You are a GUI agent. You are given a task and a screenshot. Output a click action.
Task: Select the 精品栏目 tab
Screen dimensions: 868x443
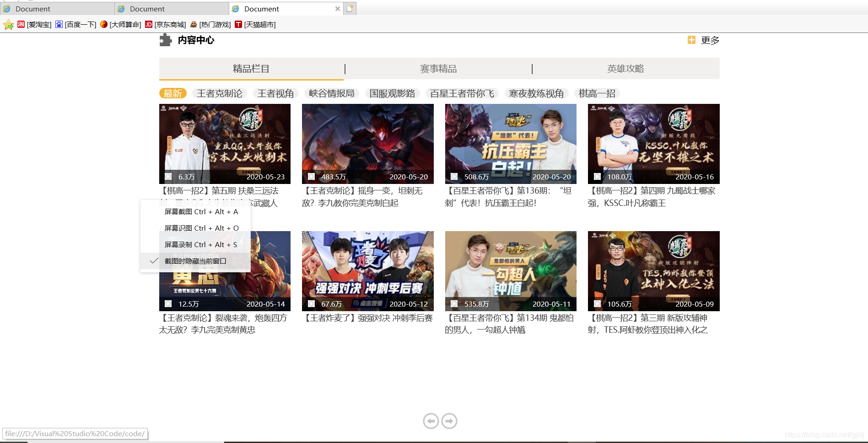click(251, 69)
